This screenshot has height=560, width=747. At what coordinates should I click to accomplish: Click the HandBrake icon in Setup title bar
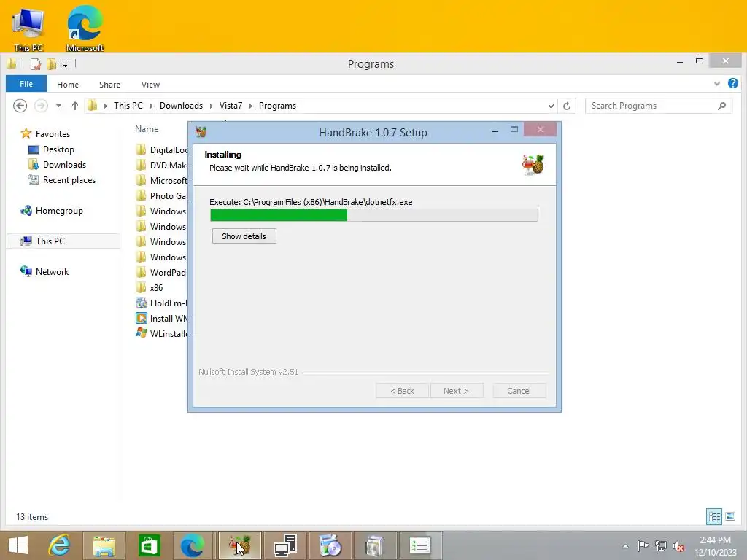201,132
